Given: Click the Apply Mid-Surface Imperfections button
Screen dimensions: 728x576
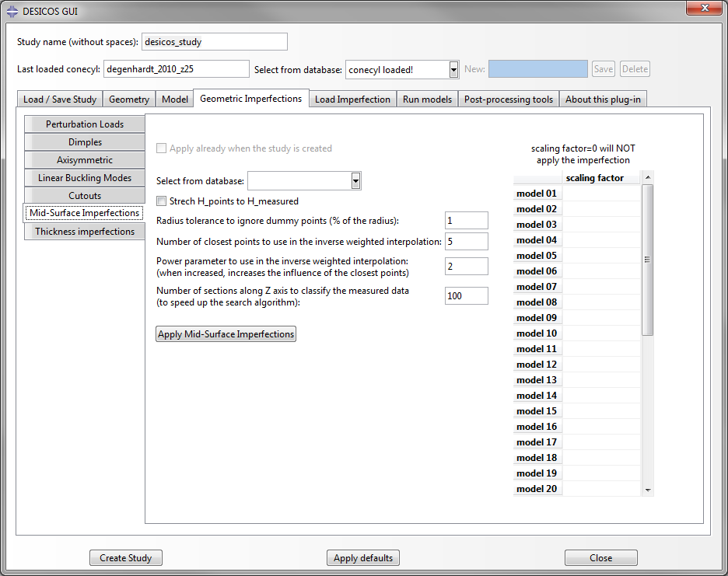Looking at the screenshot, I should pyautogui.click(x=226, y=334).
